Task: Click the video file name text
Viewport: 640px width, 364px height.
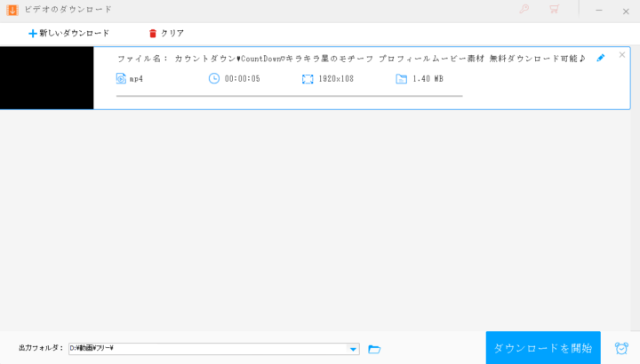Action: click(x=351, y=59)
